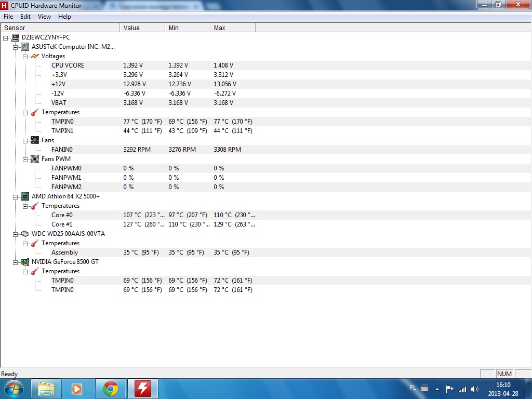Click the AMD Athlon CPU chip icon
This screenshot has height=399, width=532.
pyautogui.click(x=25, y=196)
